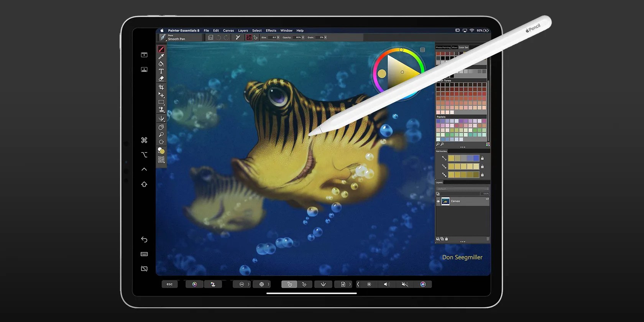The height and width of the screenshot is (322, 644).
Task: Select the Cloner rubber stamp tool
Action: pyautogui.click(x=161, y=109)
